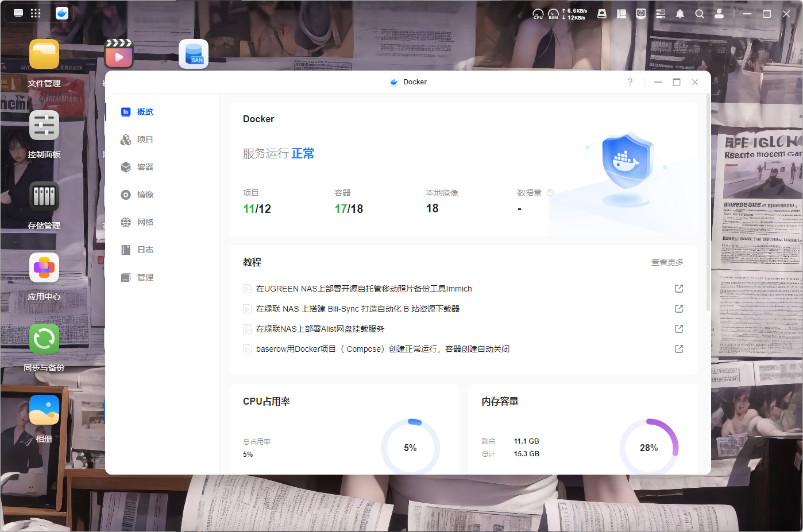This screenshot has width=803, height=532.
Task: Maximize the Docker window
Action: (677, 82)
